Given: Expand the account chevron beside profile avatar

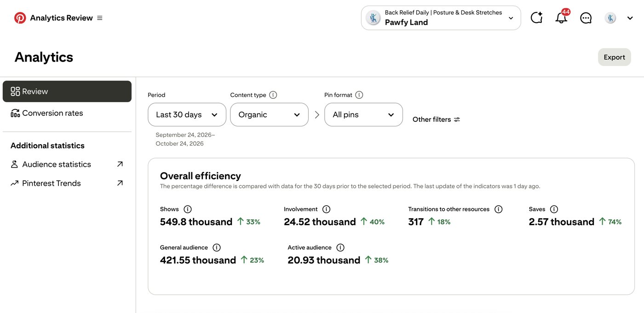Looking at the screenshot, I should coord(630,18).
